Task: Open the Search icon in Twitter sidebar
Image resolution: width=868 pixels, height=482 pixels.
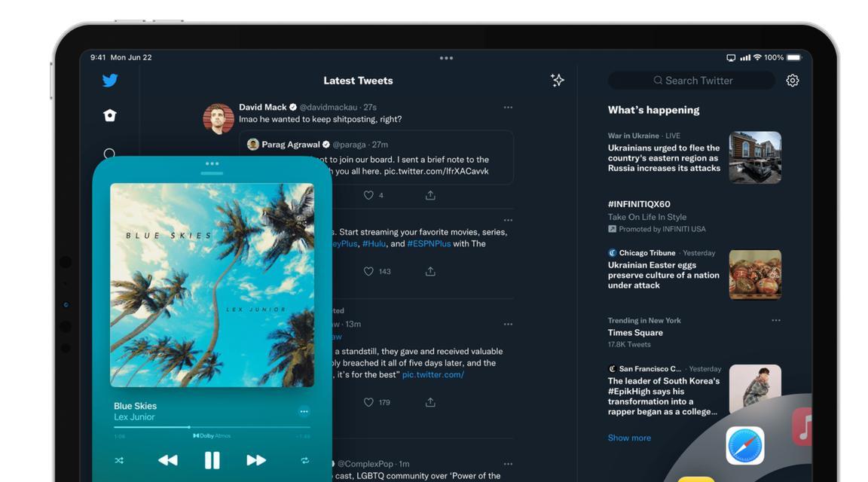Action: (x=109, y=154)
